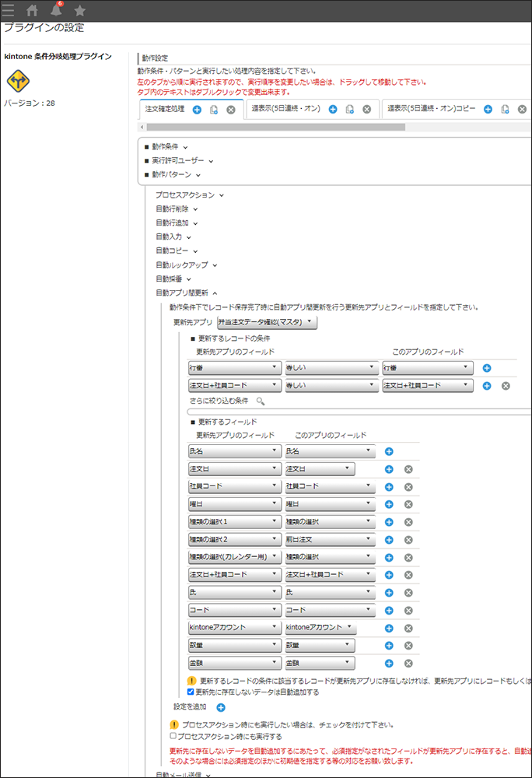Copy the 注文確定処理 tab via copy icon

(x=214, y=110)
